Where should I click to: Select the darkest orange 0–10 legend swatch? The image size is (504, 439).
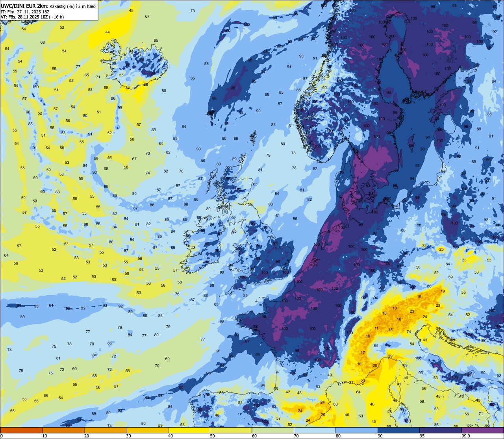click(x=21, y=430)
